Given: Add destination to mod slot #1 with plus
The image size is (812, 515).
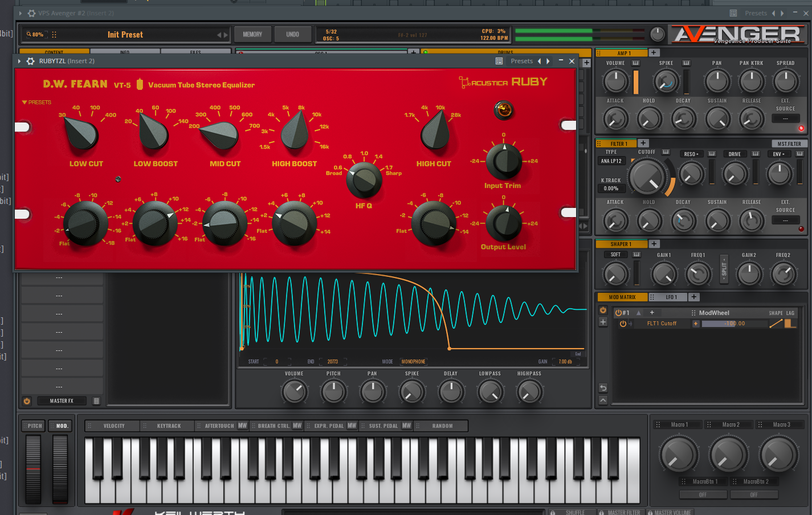Looking at the screenshot, I should coord(652,313).
